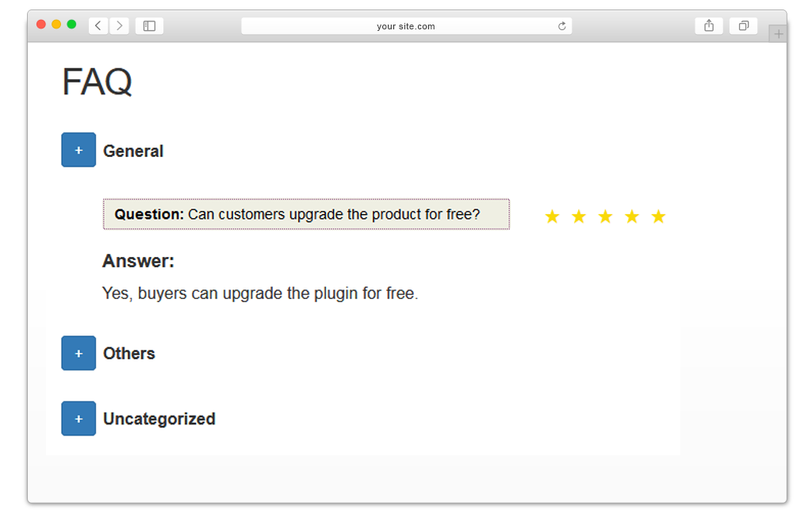Rate the question three stars

click(x=605, y=217)
